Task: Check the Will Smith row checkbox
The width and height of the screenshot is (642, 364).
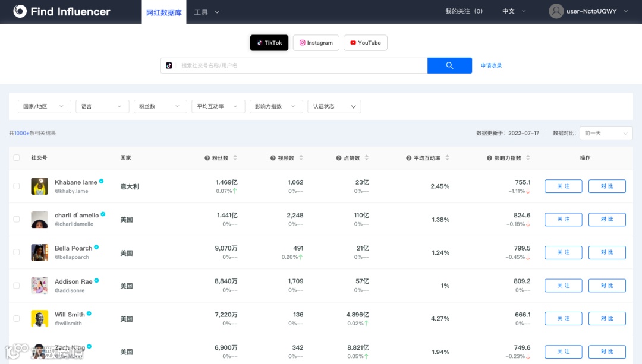Action: point(17,319)
